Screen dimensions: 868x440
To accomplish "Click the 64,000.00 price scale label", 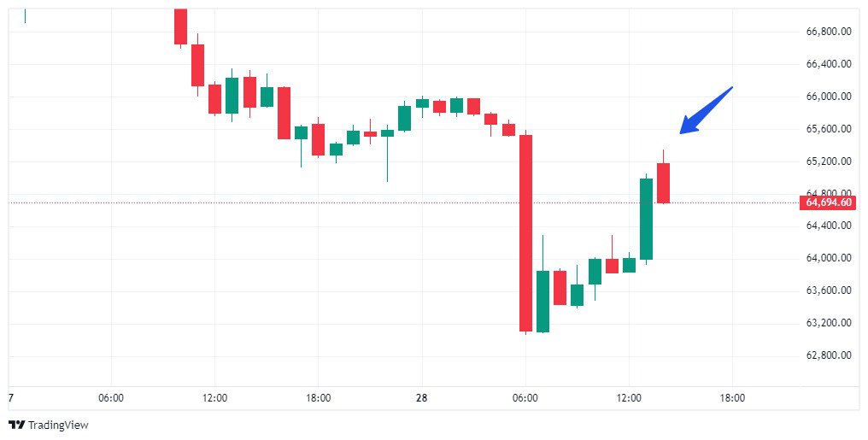I will tap(828, 258).
